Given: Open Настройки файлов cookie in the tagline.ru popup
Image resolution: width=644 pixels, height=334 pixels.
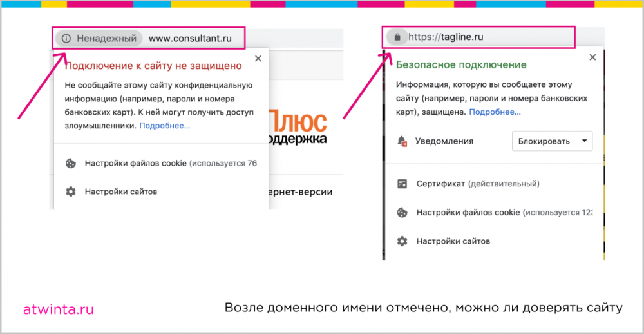Looking at the screenshot, I should click(x=504, y=213).
